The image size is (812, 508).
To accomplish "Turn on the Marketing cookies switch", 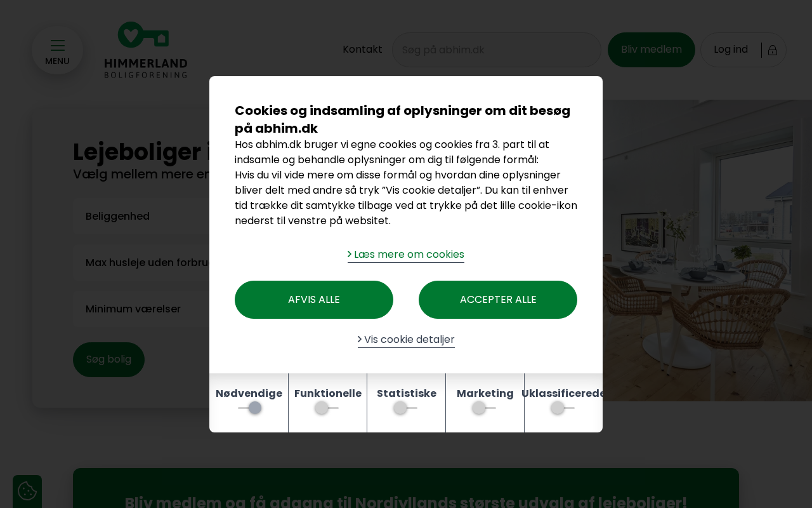I will (x=485, y=408).
